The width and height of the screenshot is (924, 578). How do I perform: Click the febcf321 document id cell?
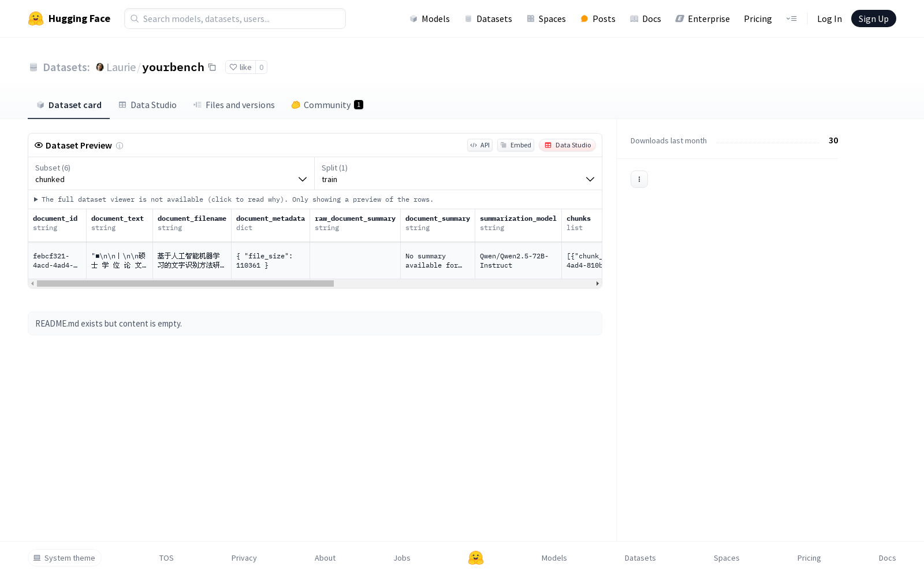click(x=57, y=261)
